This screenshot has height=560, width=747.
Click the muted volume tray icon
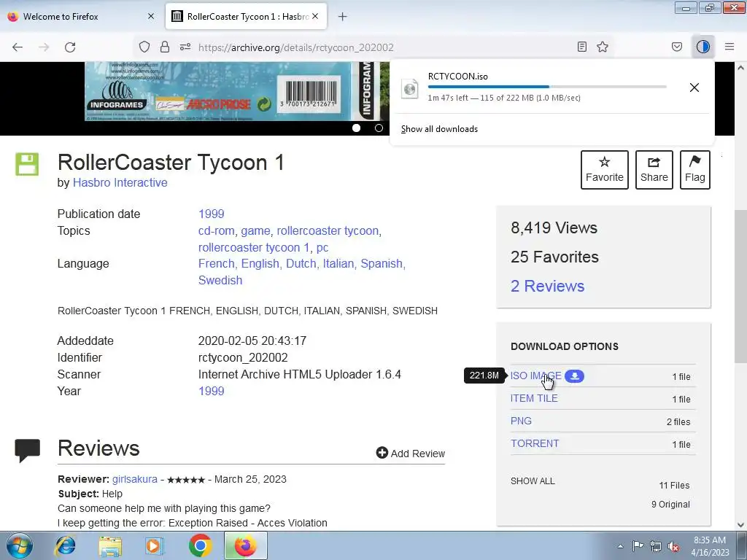pyautogui.click(x=673, y=546)
